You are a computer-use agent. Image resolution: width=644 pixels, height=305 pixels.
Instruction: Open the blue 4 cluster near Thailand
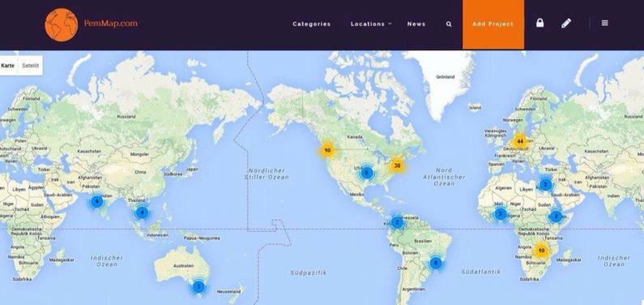pyautogui.click(x=142, y=213)
